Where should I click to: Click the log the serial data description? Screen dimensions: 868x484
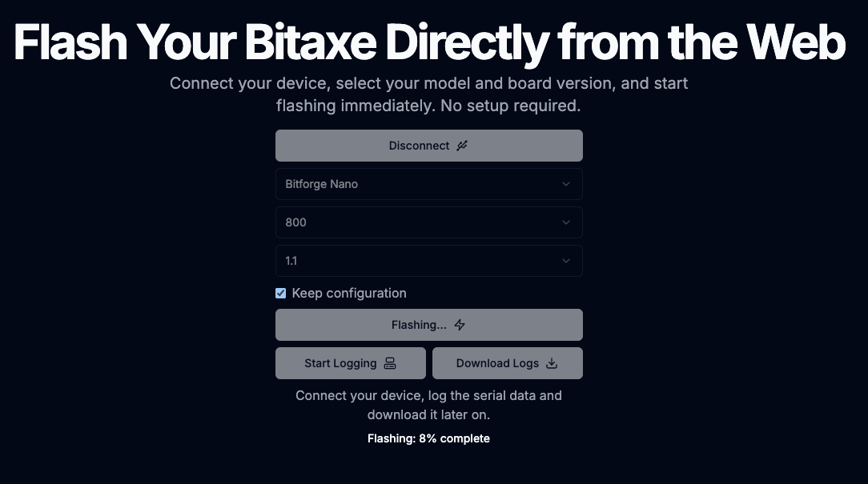[x=428, y=405]
